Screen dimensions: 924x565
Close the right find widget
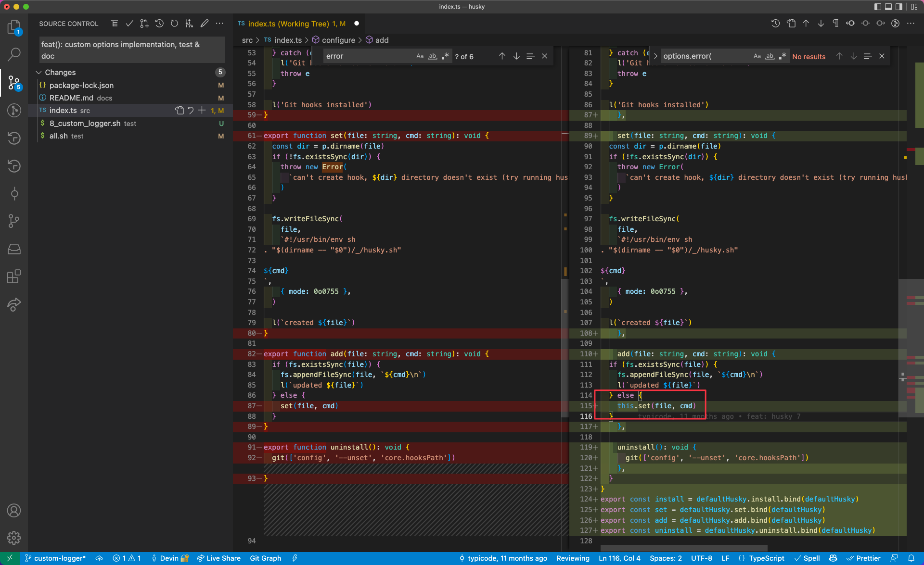pos(882,56)
